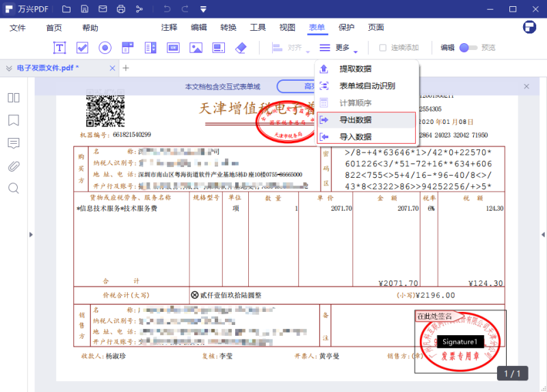Switch to the 工具 tab
This screenshot has width=547, height=392.
258,27
